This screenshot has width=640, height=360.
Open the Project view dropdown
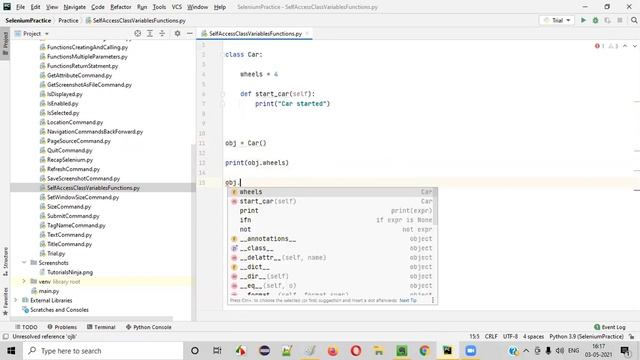[x=32, y=33]
